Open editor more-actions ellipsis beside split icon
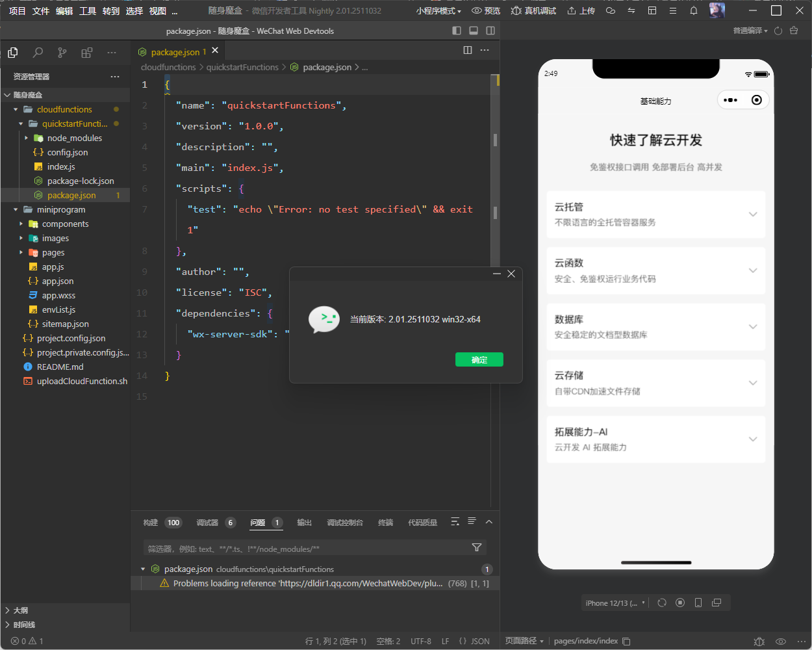Viewport: 812px width, 650px height. point(485,50)
